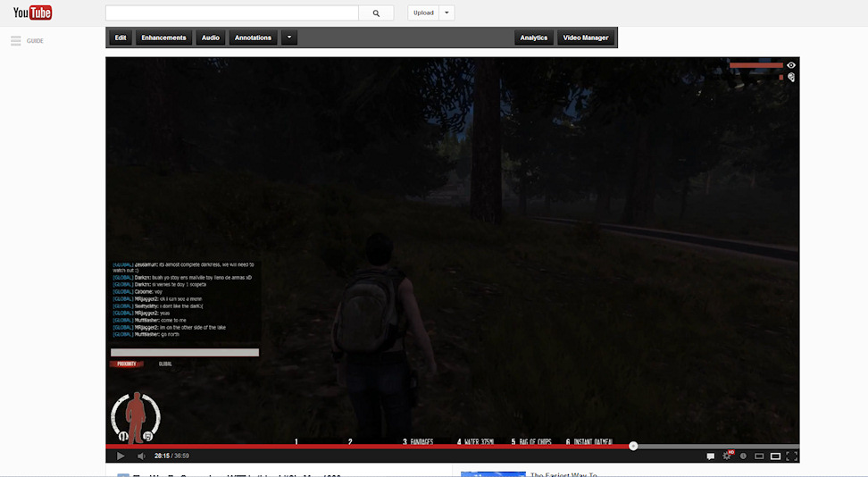The width and height of the screenshot is (868, 477).
Task: Click the Upload button
Action: [x=423, y=13]
